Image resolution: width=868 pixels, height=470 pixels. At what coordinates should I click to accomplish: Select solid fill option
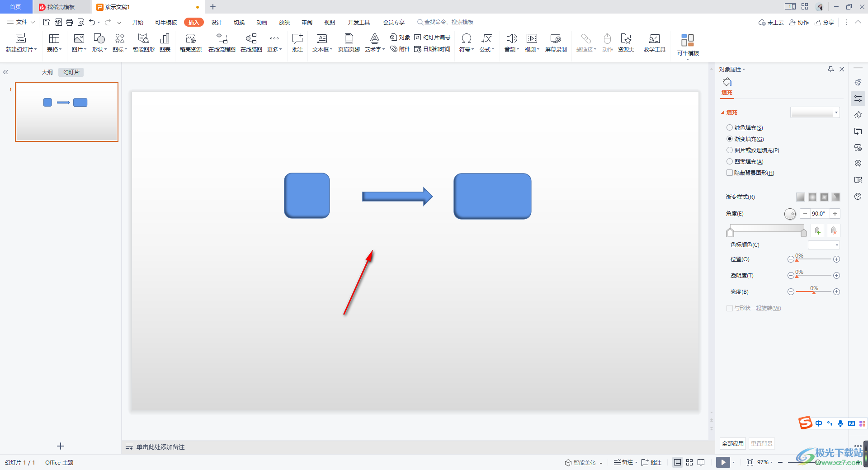745,128
